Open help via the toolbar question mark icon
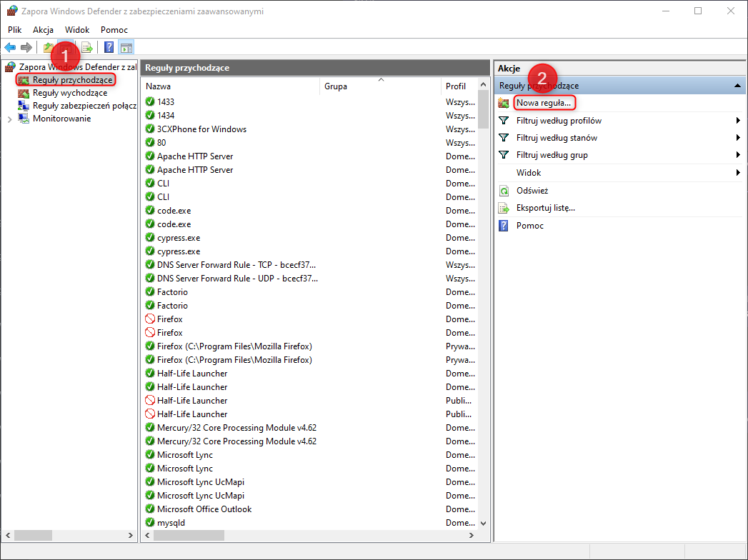 coord(109,47)
